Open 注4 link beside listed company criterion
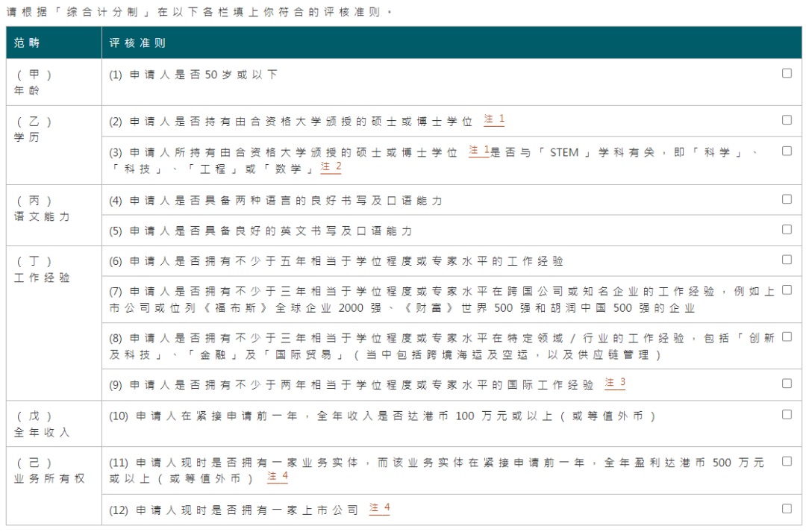Image resolution: width=806 pixels, height=532 pixels. [379, 509]
